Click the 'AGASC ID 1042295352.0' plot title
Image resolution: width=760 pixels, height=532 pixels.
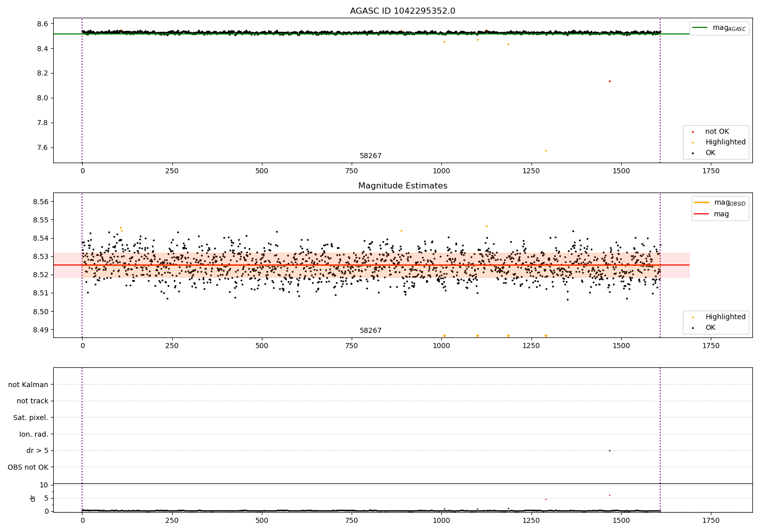[x=402, y=11]
